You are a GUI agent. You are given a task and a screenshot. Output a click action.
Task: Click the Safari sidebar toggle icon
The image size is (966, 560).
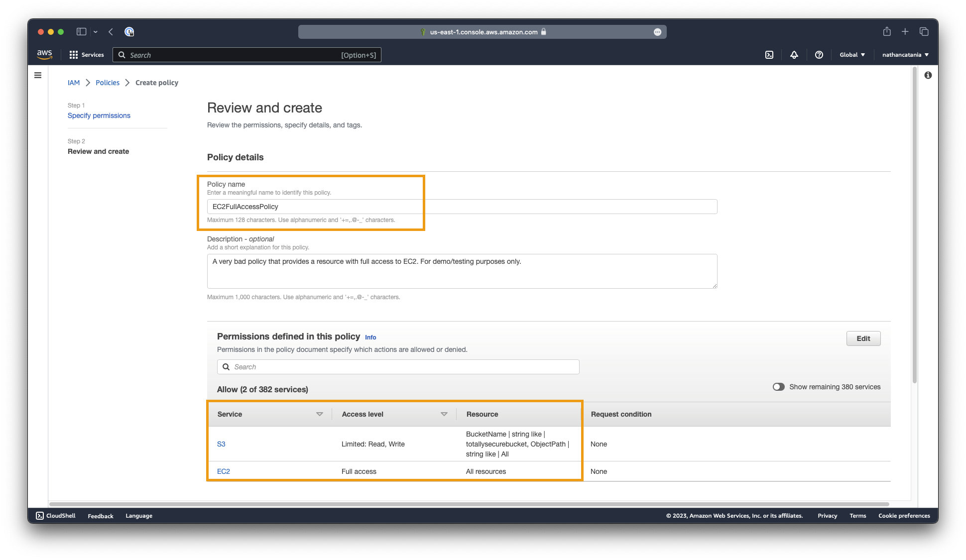pos(81,32)
